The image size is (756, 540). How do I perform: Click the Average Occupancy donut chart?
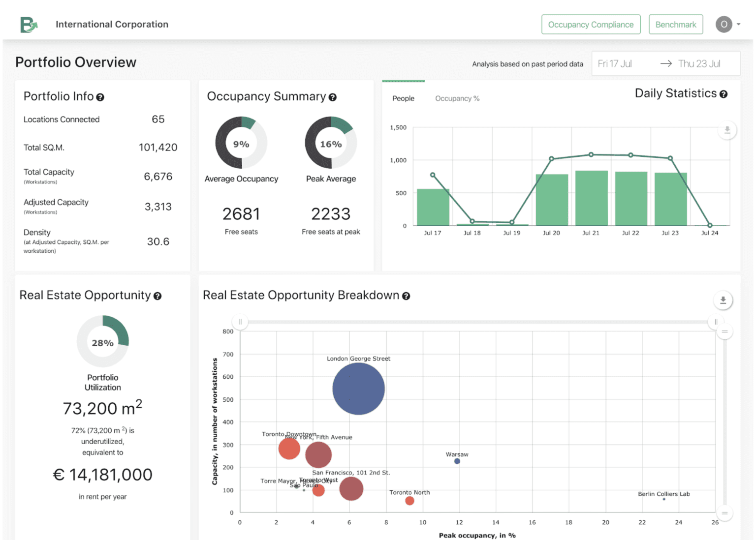pos(241,144)
